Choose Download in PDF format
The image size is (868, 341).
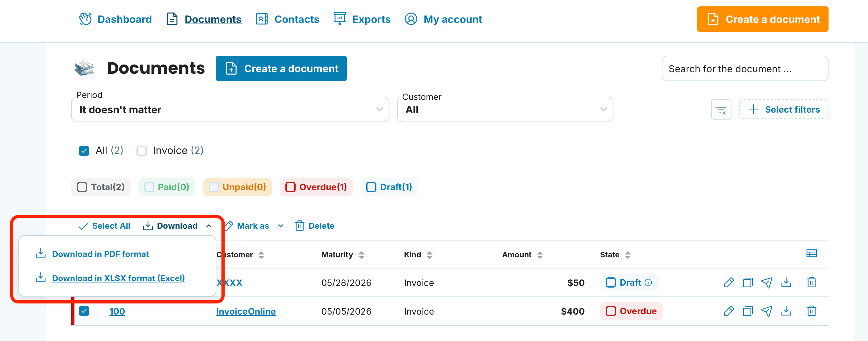click(x=101, y=254)
